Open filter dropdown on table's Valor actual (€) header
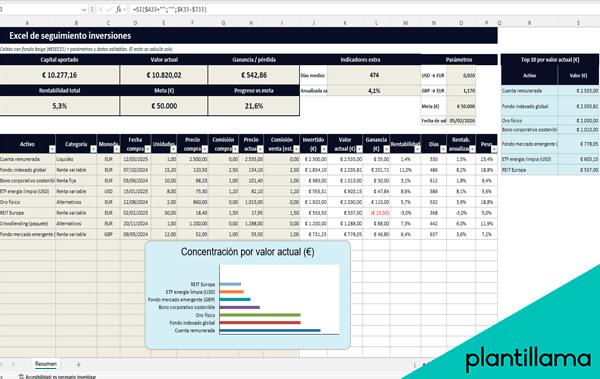Image resolution: width=600 pixels, height=379 pixels. 359,149
